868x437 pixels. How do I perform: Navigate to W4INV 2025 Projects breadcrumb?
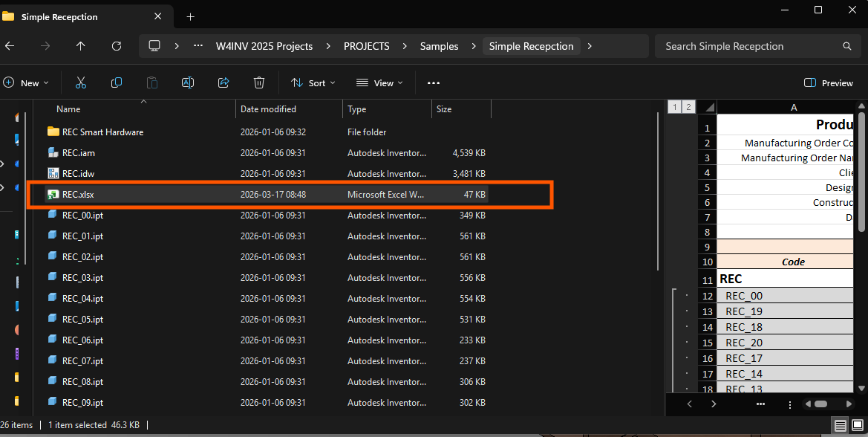click(264, 46)
